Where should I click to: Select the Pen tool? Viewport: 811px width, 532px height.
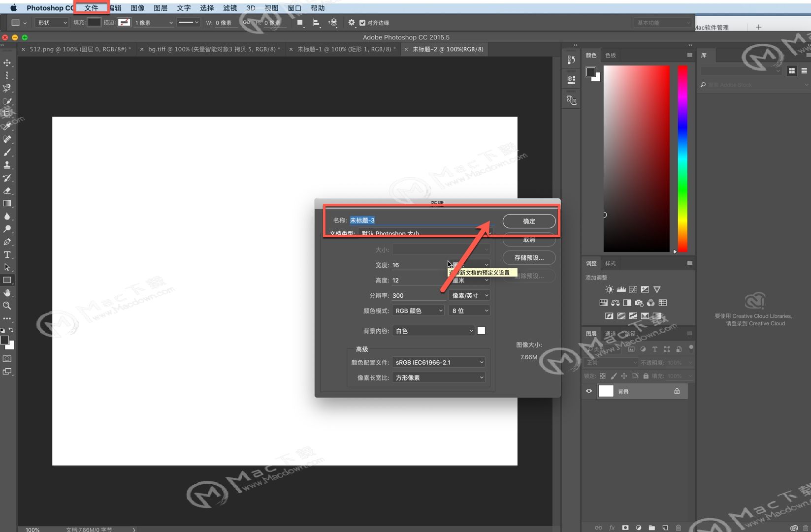(7, 242)
